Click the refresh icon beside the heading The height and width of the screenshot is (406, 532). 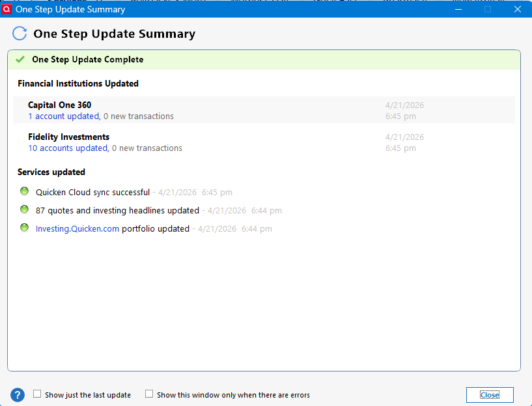[20, 34]
